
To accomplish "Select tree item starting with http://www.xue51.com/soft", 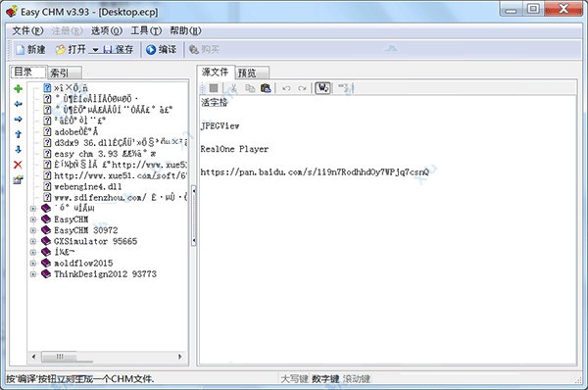I will pos(120,175).
